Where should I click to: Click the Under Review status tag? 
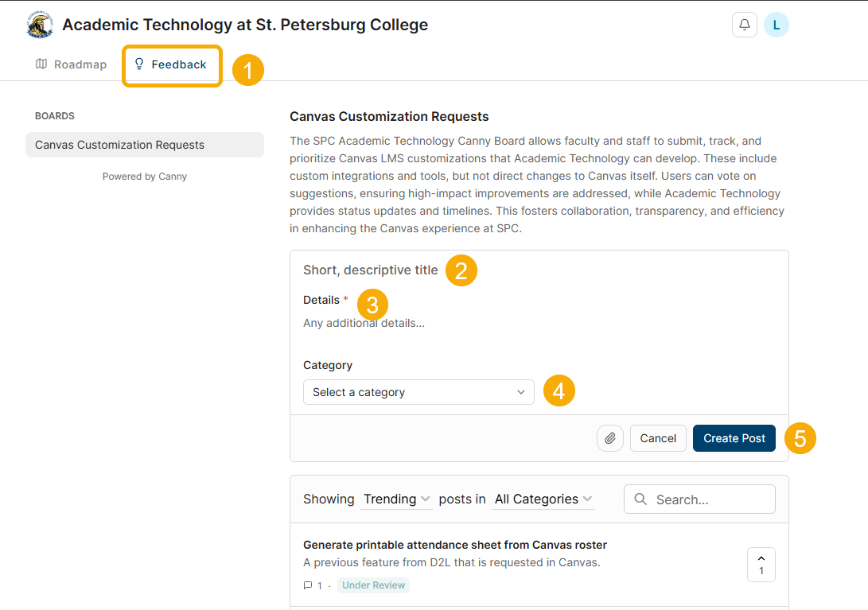(x=374, y=585)
